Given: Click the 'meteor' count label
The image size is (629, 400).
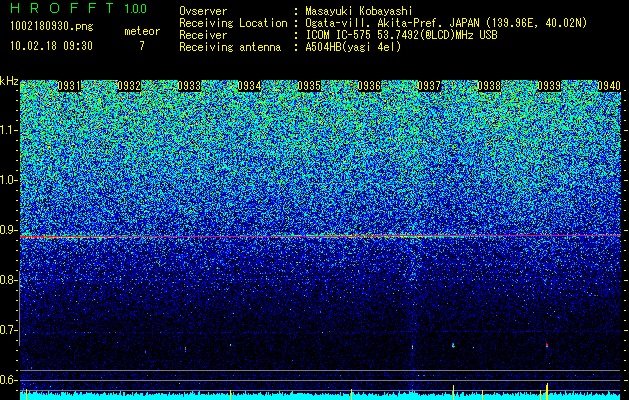Looking at the screenshot, I should tap(142, 31).
